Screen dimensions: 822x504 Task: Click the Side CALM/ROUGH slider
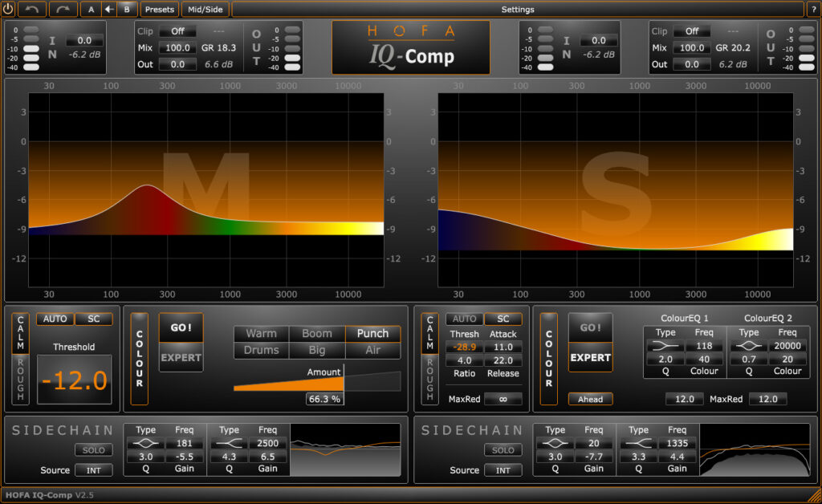430,359
